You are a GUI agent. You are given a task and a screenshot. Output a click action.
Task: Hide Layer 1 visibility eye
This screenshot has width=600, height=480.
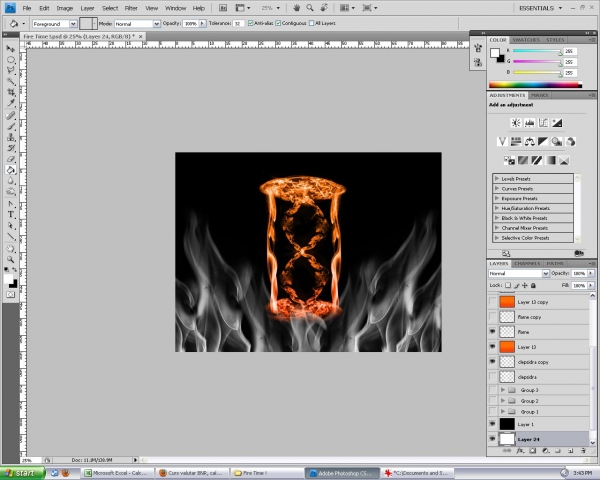click(492, 424)
